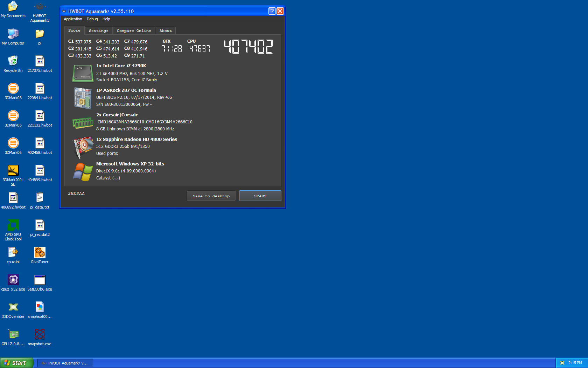
Task: Select the pi_rec.dat2 file
Action: (40, 228)
